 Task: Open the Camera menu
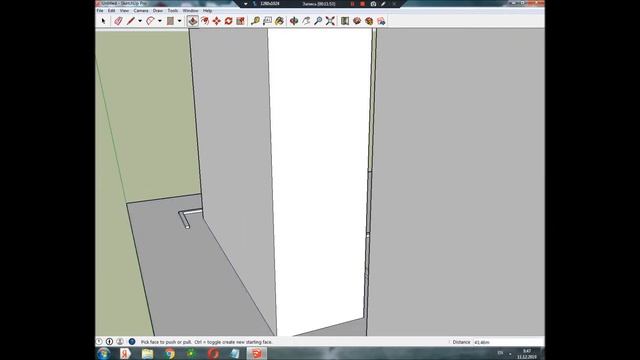[x=141, y=11]
